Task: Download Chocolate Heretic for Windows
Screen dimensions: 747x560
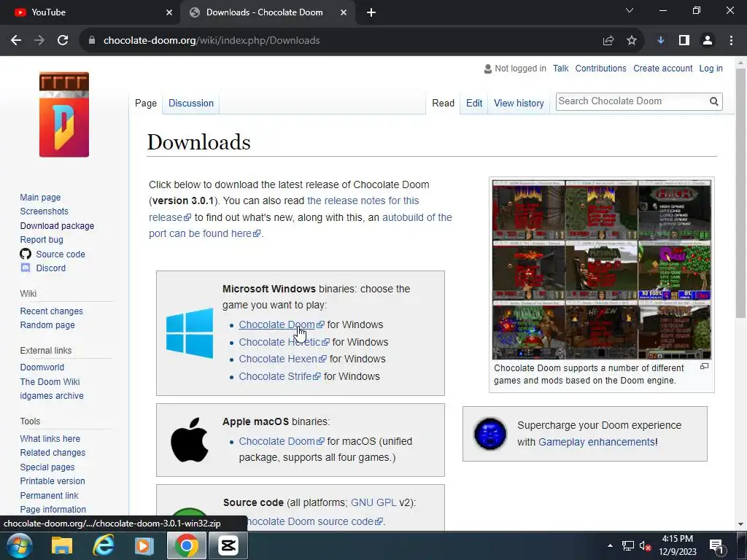Action: 284,342
